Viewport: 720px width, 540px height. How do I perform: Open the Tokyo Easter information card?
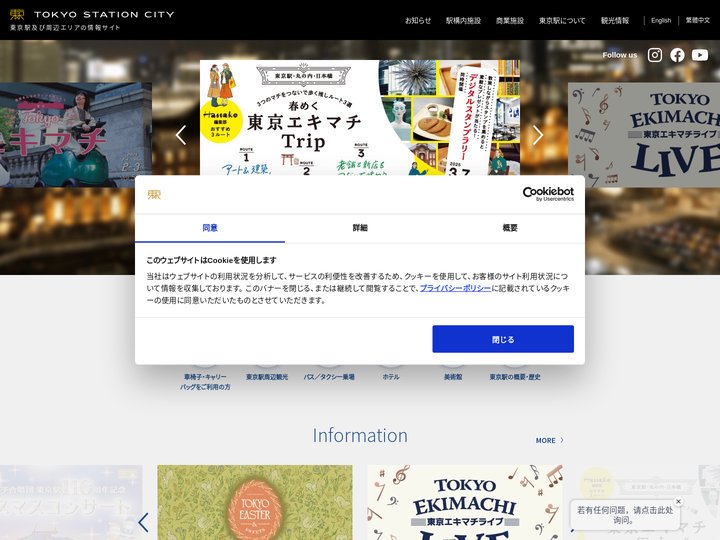[x=255, y=502]
